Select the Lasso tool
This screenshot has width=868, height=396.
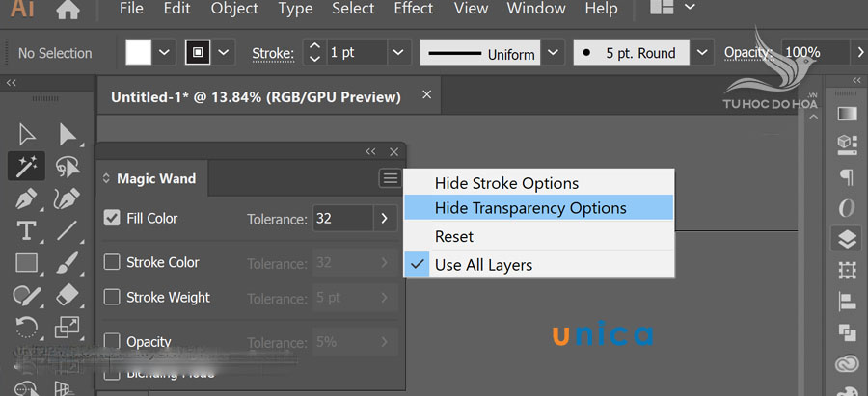pos(68,166)
